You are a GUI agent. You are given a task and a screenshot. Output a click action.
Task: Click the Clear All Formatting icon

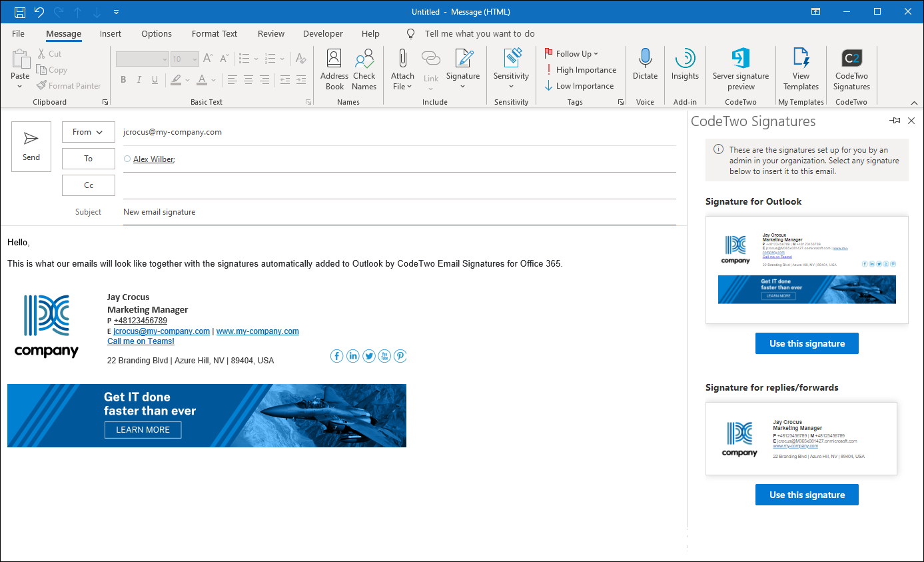pyautogui.click(x=301, y=59)
